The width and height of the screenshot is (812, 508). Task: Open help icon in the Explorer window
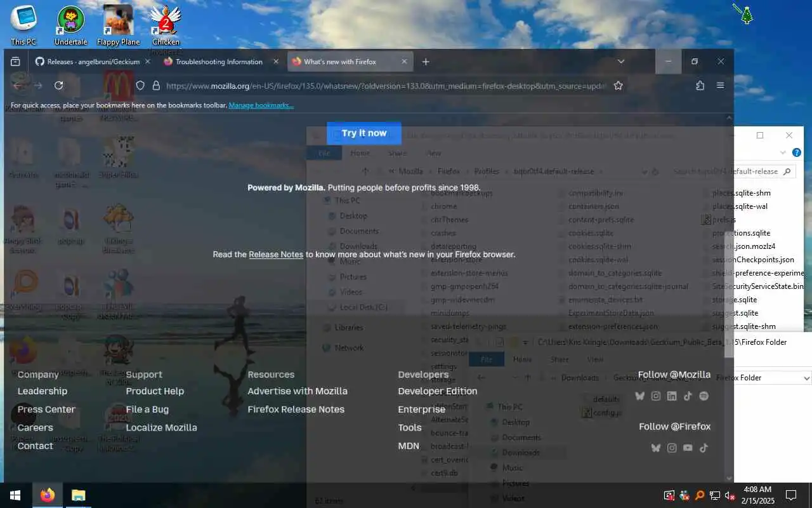click(797, 152)
